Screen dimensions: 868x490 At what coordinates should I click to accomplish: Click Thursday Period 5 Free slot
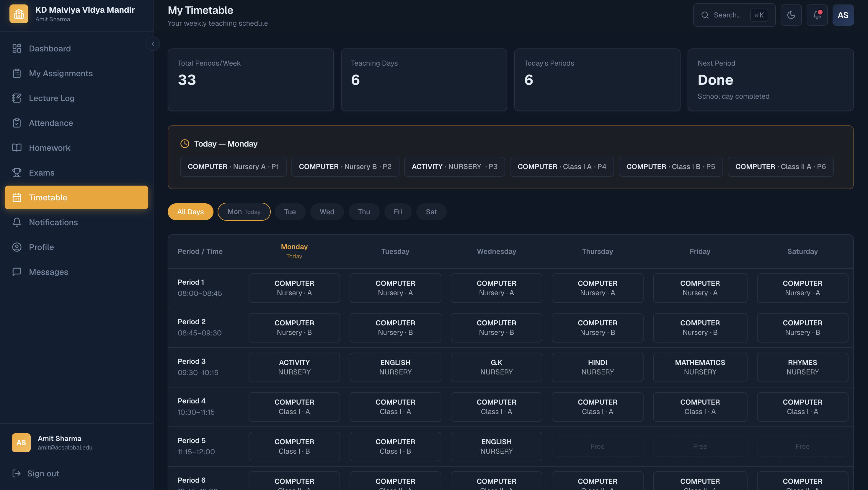598,447
